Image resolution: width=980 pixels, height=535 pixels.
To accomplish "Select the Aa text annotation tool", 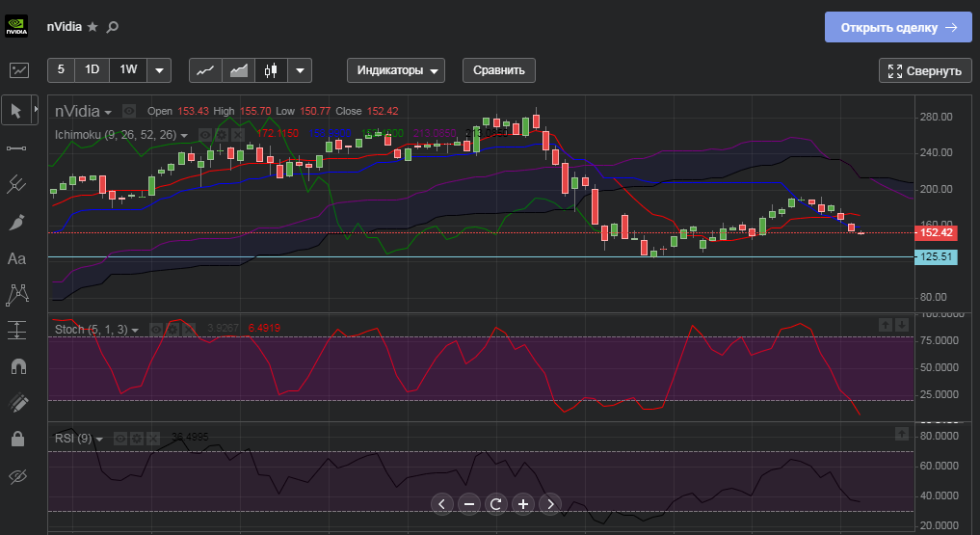I will pos(16,258).
